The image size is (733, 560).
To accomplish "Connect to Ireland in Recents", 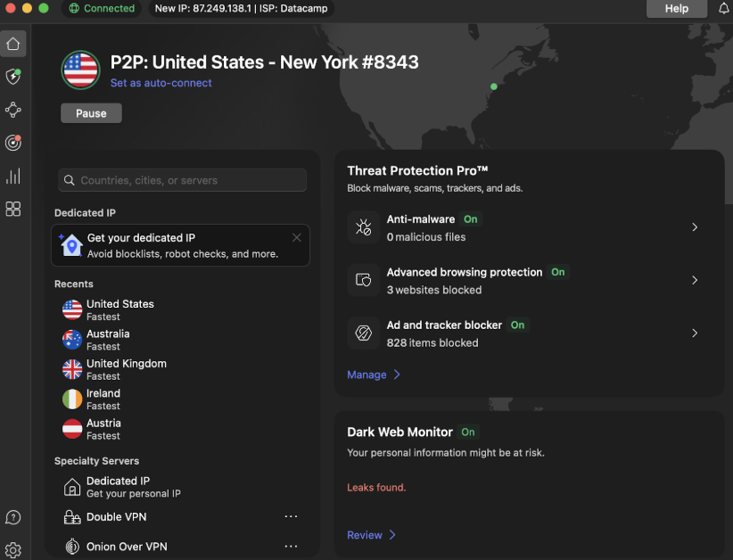I will tap(182, 399).
